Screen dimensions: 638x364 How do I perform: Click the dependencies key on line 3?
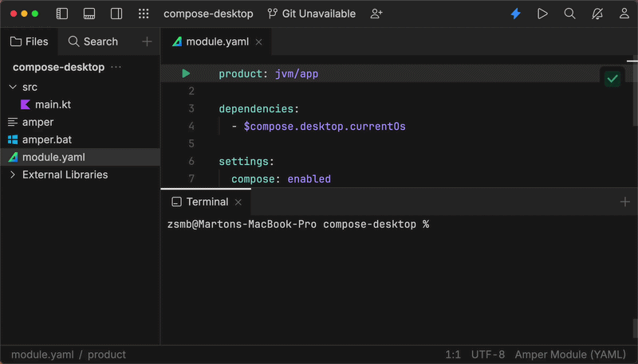pyautogui.click(x=256, y=109)
